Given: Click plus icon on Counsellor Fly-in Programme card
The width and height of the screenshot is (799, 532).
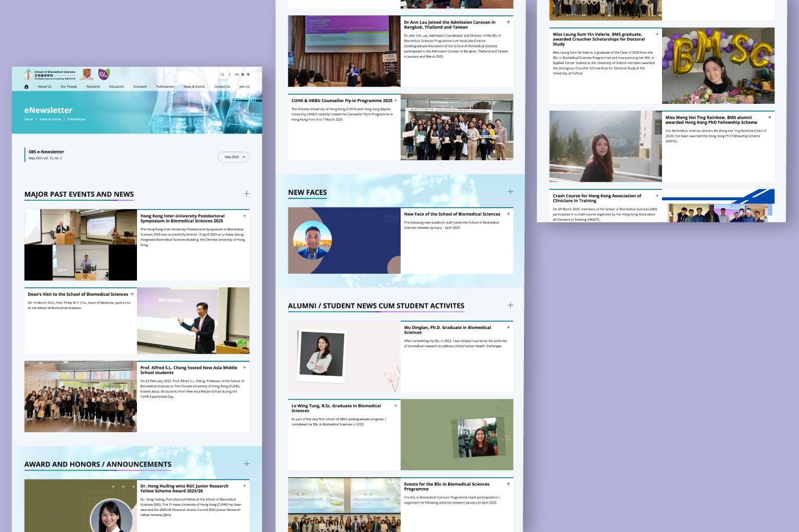Looking at the screenshot, I should point(396,100).
